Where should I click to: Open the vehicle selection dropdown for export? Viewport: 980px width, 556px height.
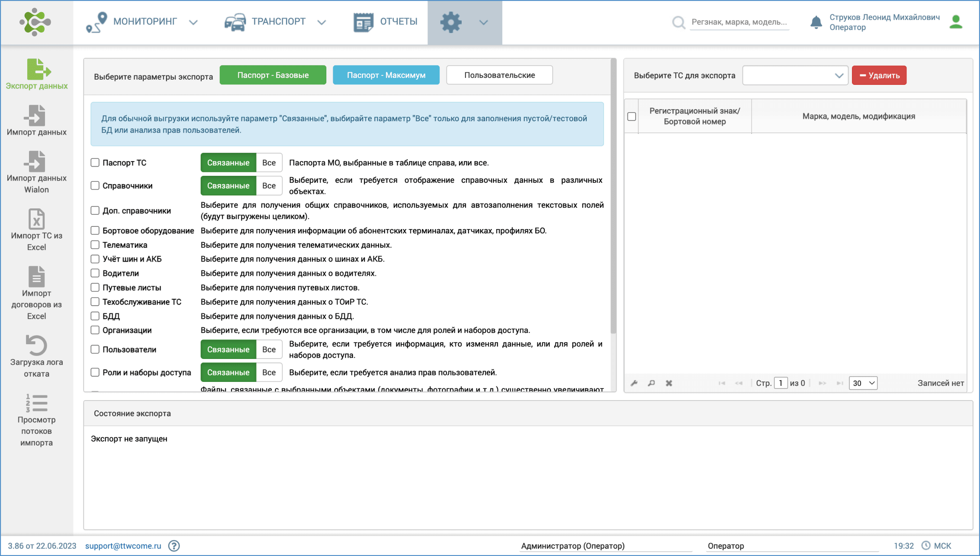pyautogui.click(x=795, y=75)
